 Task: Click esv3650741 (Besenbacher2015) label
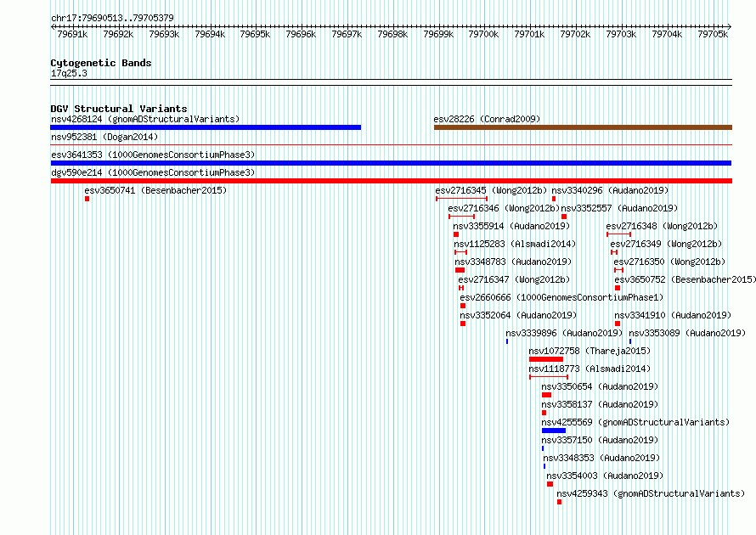[155, 190]
